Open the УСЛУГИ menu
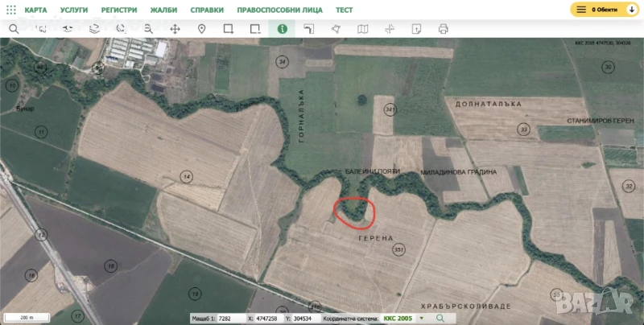The height and width of the screenshot is (325, 644). point(74,10)
